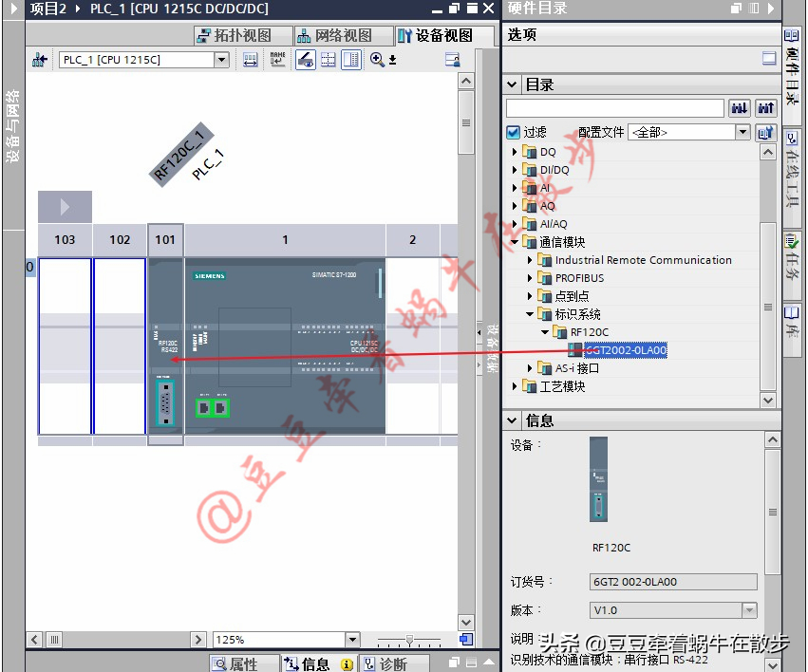This screenshot has width=808, height=672.
Task: Toggle the rack column view toolbar icon
Action: pos(351,60)
